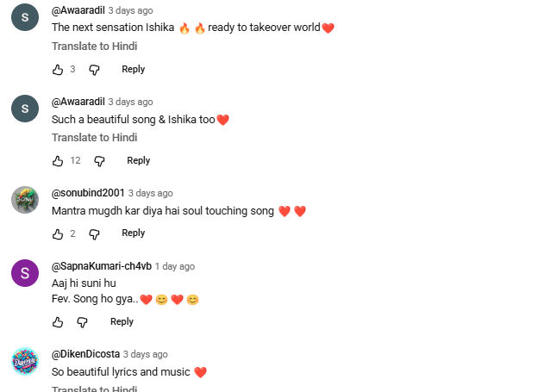Screen dimensions: 538x392
Task: Dislike the 'Aaj hi suni hu' comment
Action: (x=83, y=322)
